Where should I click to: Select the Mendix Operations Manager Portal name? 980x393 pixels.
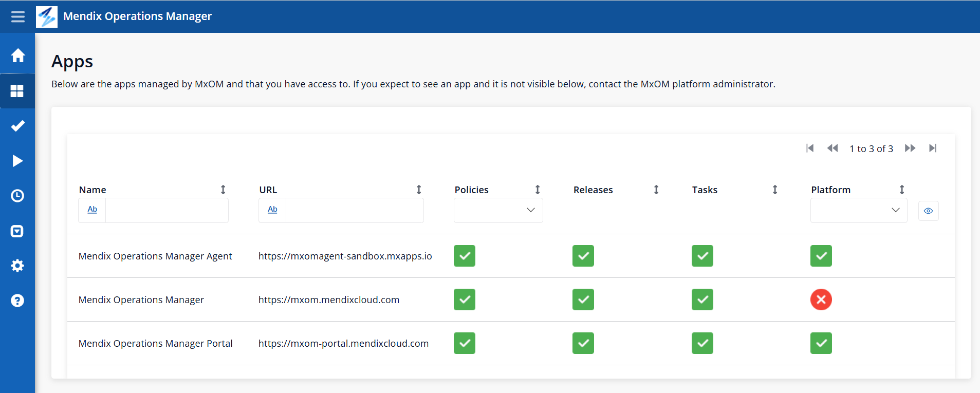pyautogui.click(x=156, y=343)
